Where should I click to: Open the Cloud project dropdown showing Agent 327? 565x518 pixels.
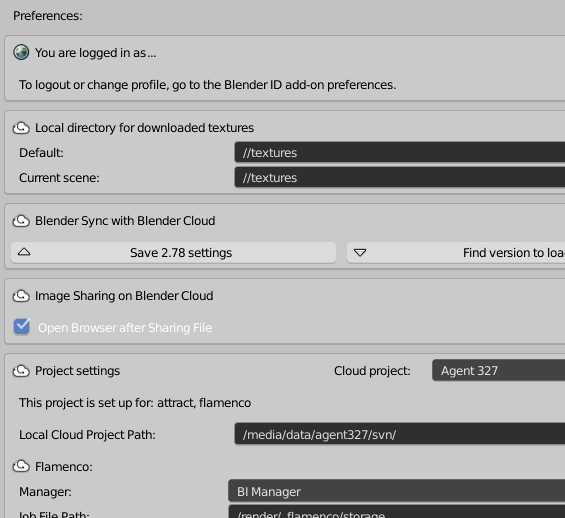[x=498, y=370]
